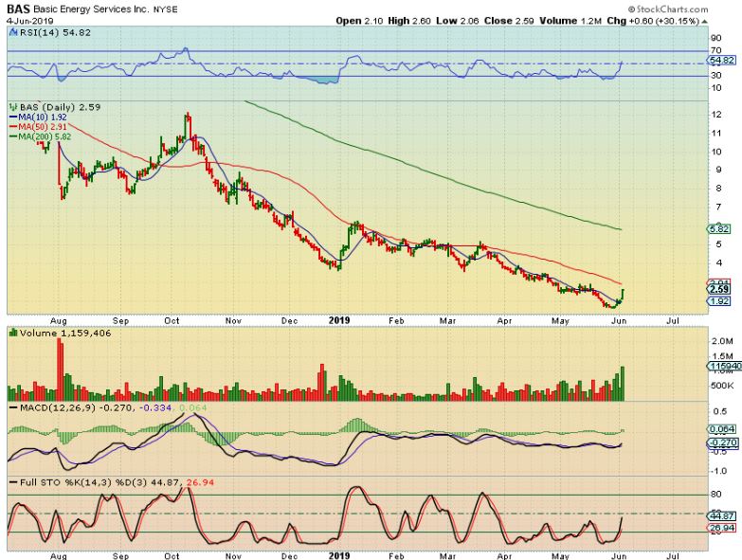
Task: Click the Oct label on the time axis
Action: point(172,320)
